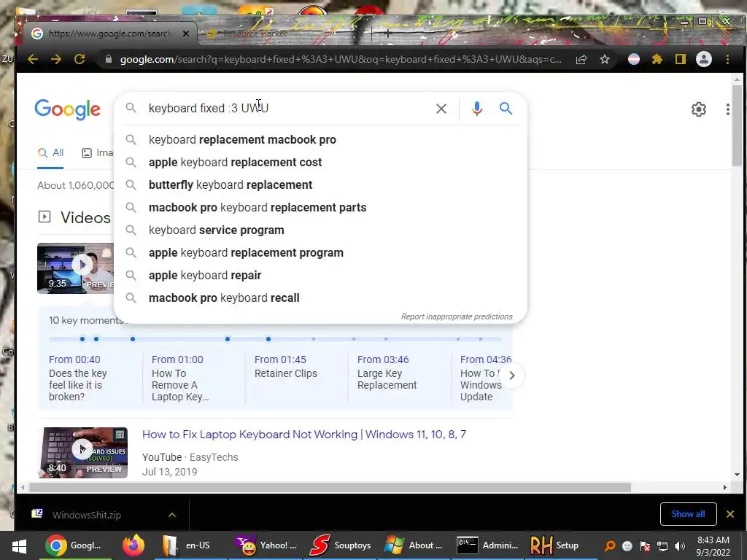The height and width of the screenshot is (560, 747).
Task: Choose suggestion macbook pro keyboard recall
Action: pos(320,298)
